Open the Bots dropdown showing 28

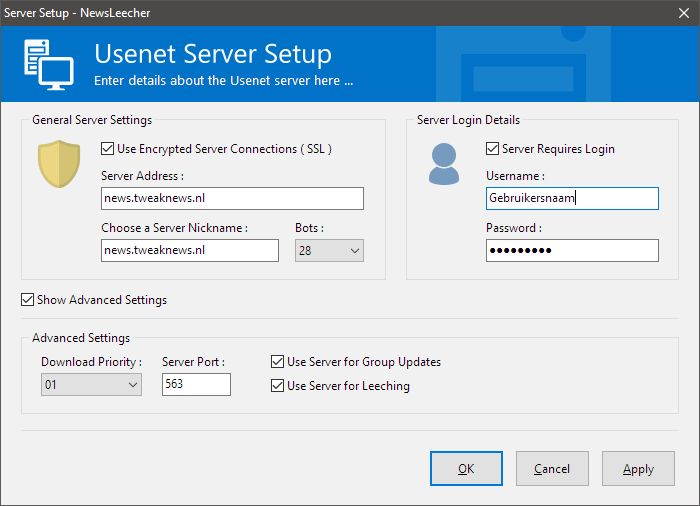tap(329, 251)
